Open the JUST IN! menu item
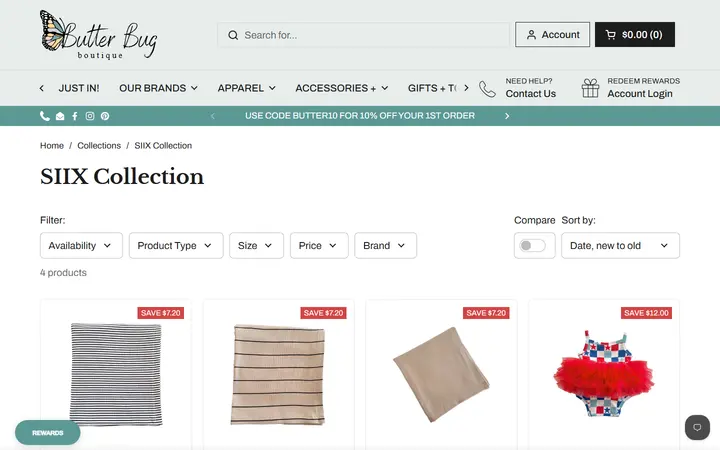This screenshot has width=720, height=450. pos(79,88)
